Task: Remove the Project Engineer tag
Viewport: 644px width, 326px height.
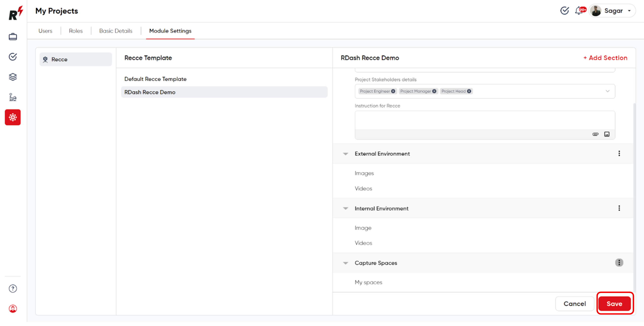Action: pyautogui.click(x=393, y=91)
